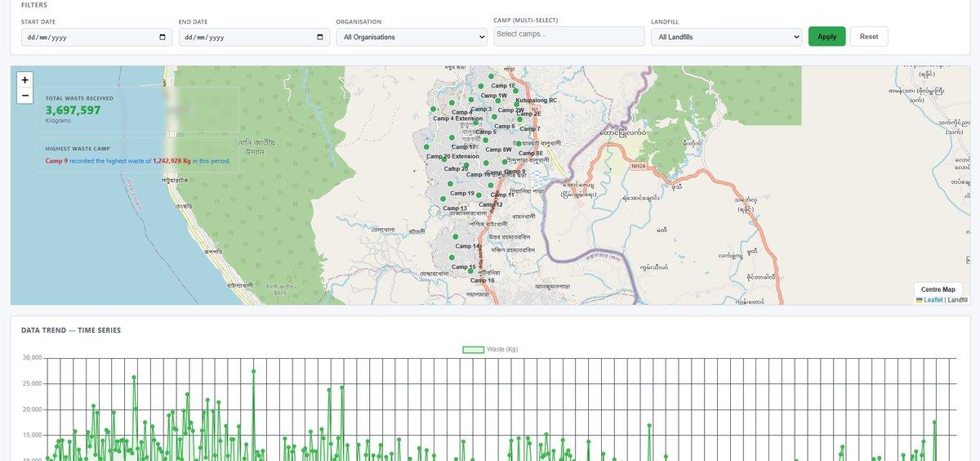The image size is (980, 461).
Task: Click the green map marker for Camp 12
Action: point(479,195)
